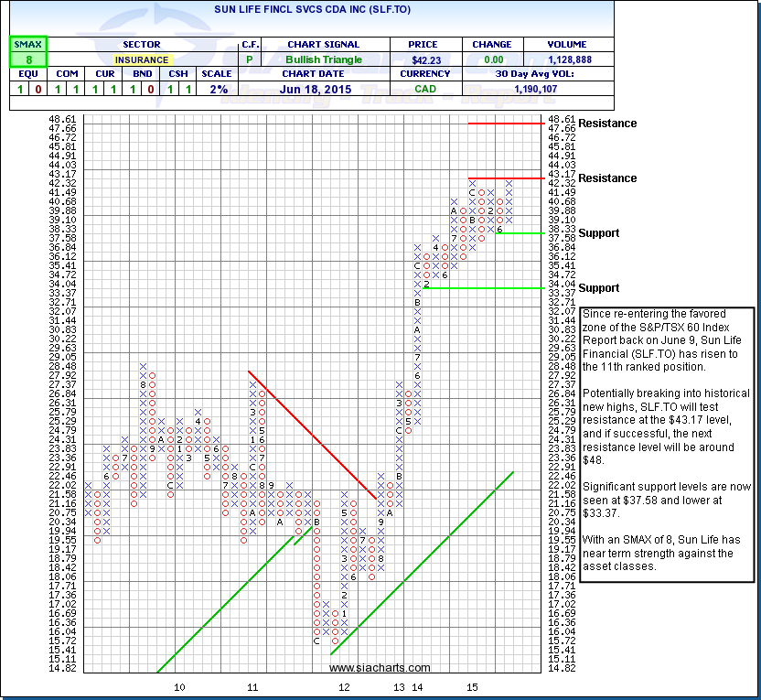Click the Resistance label near 43.17
Viewport: 761px width, 700px height.
click(x=607, y=178)
